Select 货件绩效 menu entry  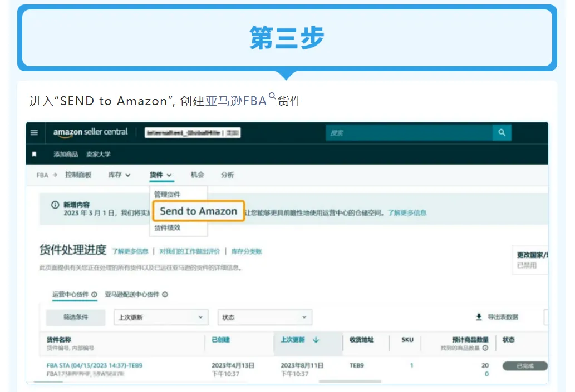[167, 228]
